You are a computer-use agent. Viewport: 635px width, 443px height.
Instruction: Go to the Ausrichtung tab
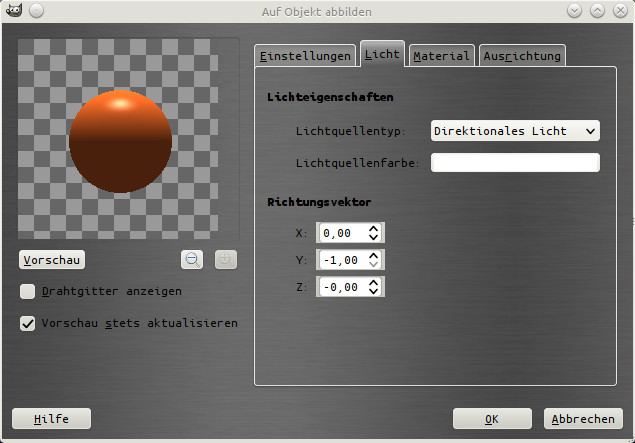coord(522,56)
